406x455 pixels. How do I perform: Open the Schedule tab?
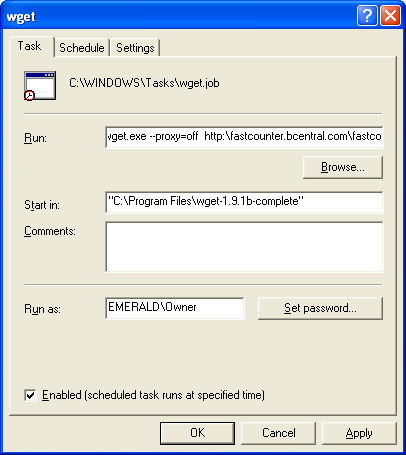click(82, 48)
